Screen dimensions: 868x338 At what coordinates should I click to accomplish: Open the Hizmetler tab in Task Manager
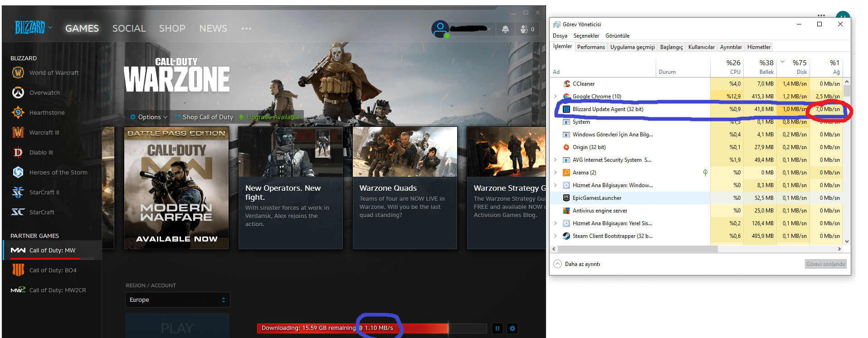click(x=759, y=47)
